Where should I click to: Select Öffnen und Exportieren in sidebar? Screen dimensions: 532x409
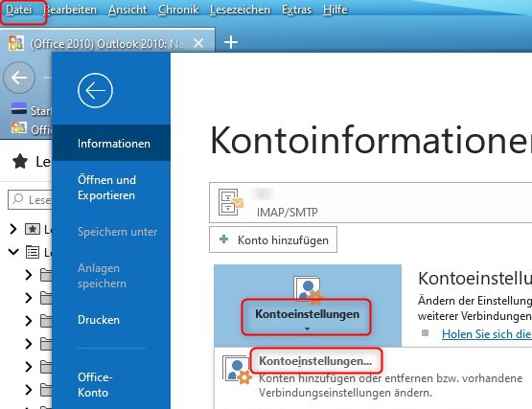(x=106, y=187)
